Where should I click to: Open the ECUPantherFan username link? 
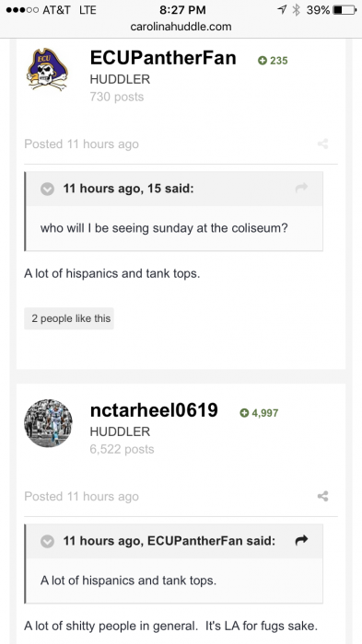163,58
